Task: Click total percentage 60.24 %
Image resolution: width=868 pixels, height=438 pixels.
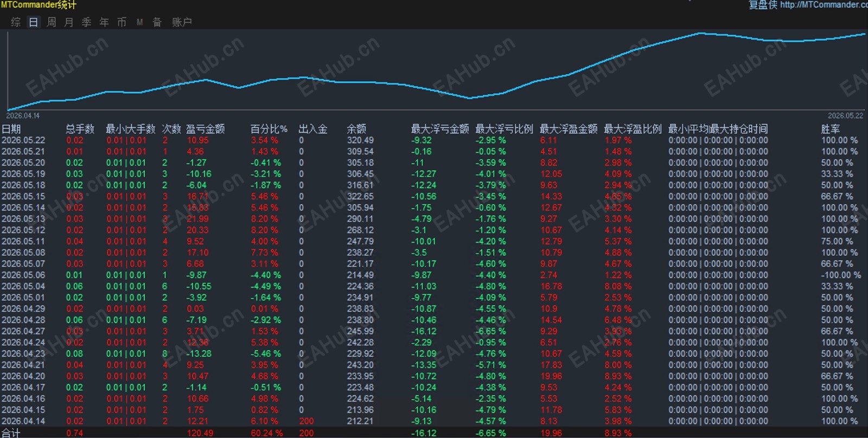Action: click(267, 433)
